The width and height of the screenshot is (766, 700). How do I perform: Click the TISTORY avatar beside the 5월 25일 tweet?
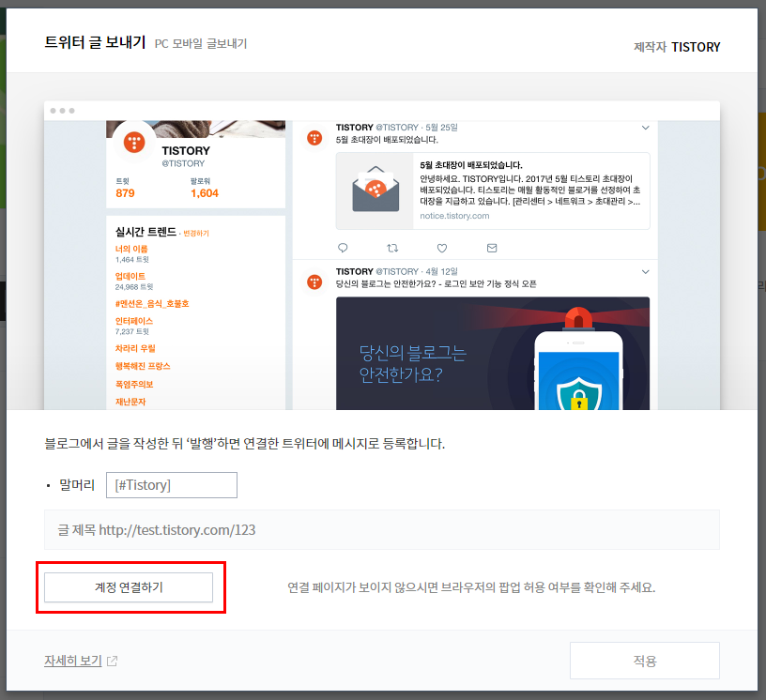coord(314,138)
